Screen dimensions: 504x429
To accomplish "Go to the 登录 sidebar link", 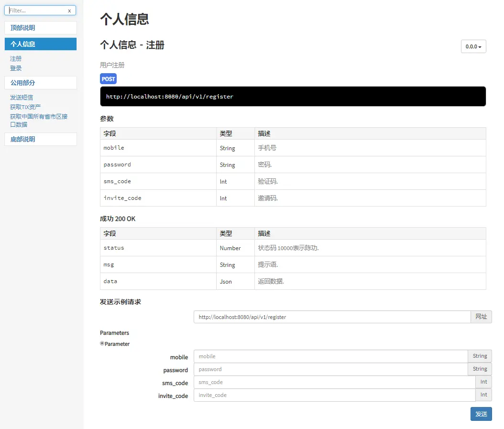I will tap(16, 68).
